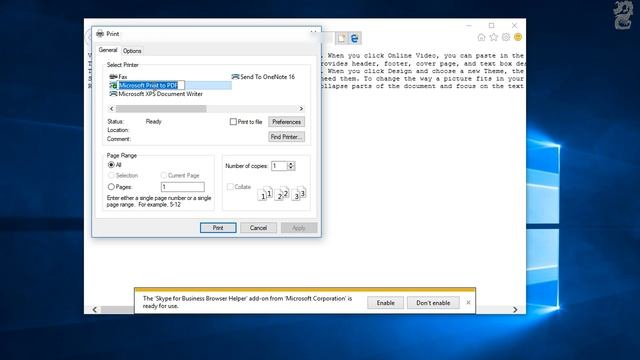Click the printer list horizontal scrollbar thumb
Screen dimensions: 640x360
161,109
